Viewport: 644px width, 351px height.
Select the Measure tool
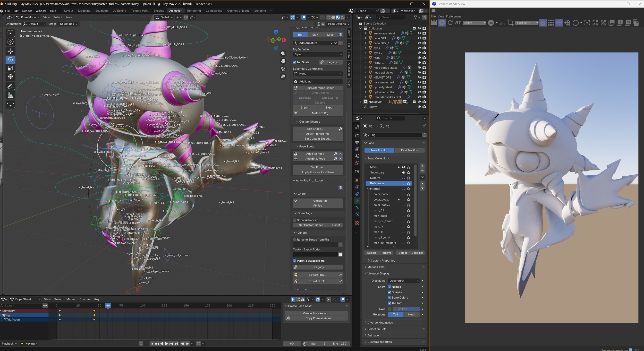pyautogui.click(x=10, y=95)
